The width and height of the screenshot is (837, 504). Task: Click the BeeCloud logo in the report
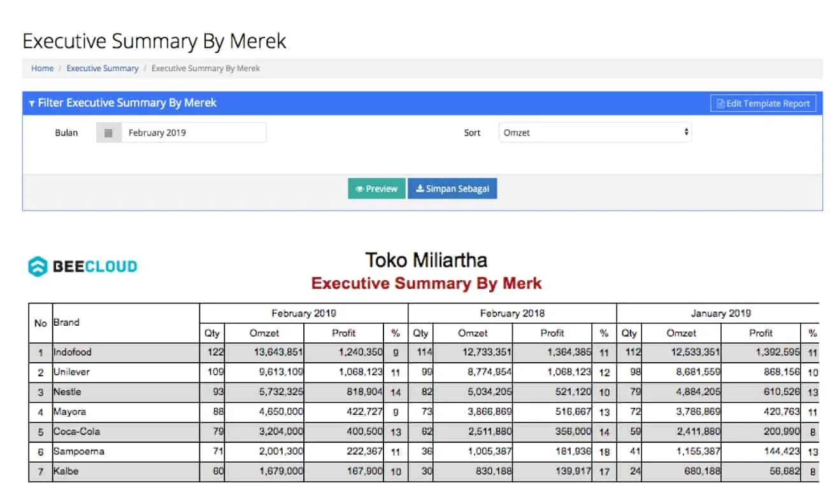[x=83, y=267]
